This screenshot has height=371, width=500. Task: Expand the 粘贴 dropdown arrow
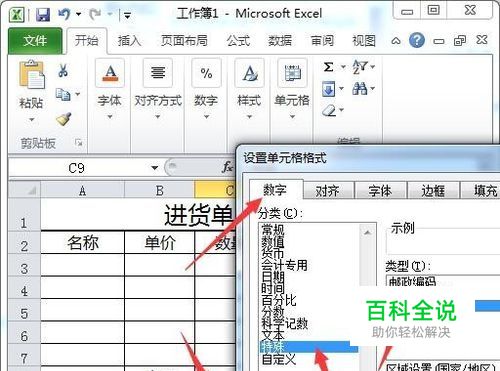point(32,119)
